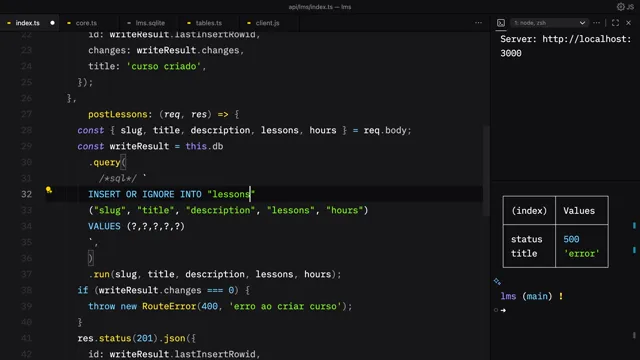
Task: Click the editor vertical scrollbar
Action: click(486, 171)
